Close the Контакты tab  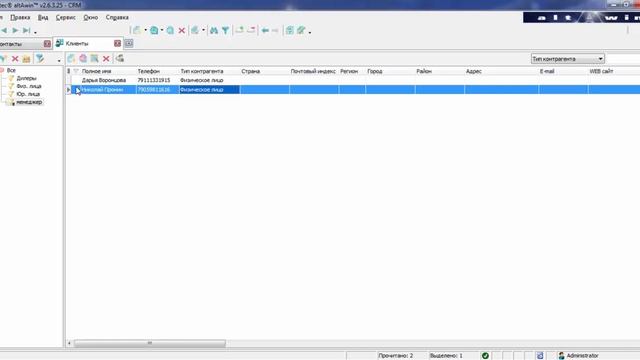[47, 44]
